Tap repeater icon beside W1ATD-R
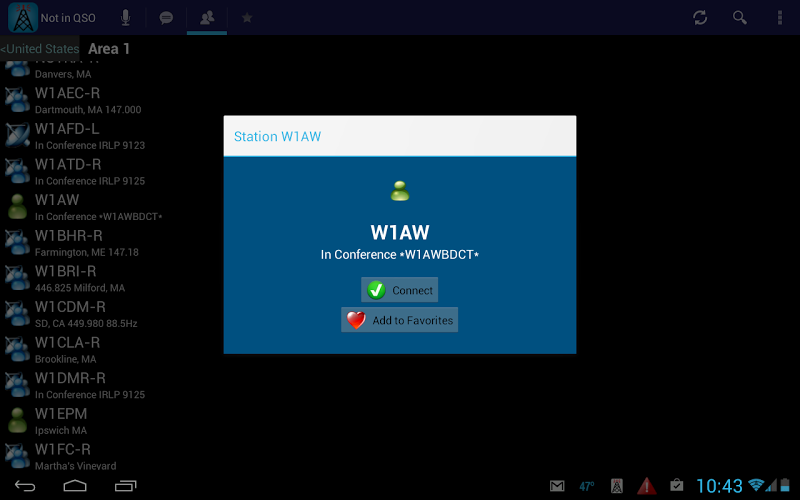 17,171
